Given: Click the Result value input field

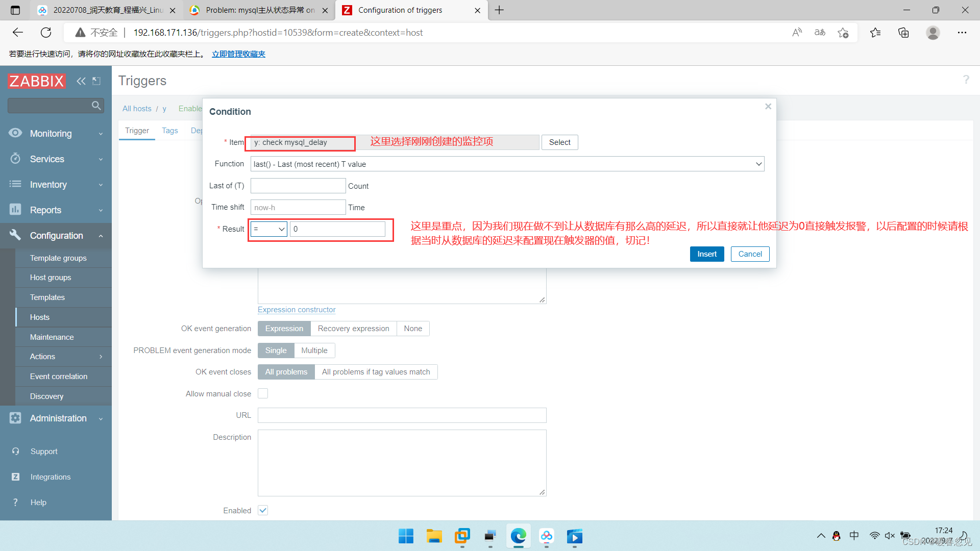Looking at the screenshot, I should point(337,229).
